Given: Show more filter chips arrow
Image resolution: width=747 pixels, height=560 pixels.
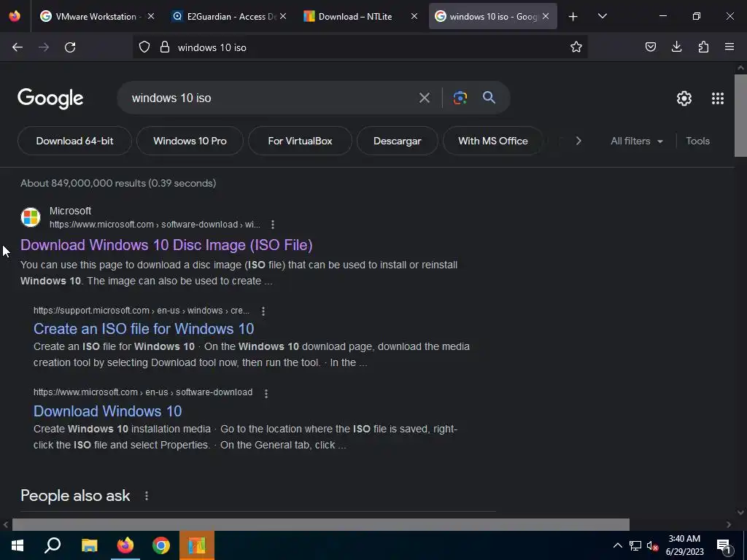Looking at the screenshot, I should [x=578, y=141].
